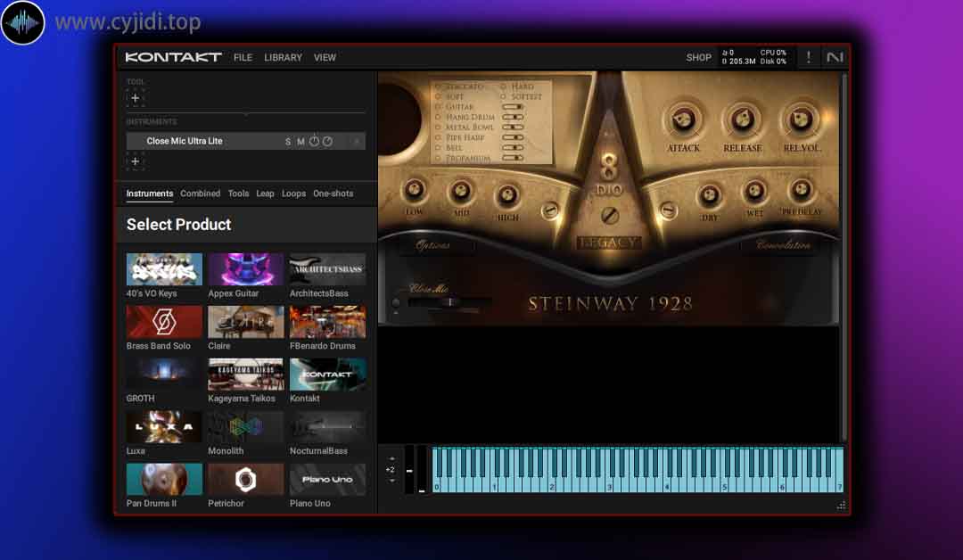Image resolution: width=963 pixels, height=560 pixels.
Task: Open the Kontakt factory product thumbnail
Action: tap(327, 374)
